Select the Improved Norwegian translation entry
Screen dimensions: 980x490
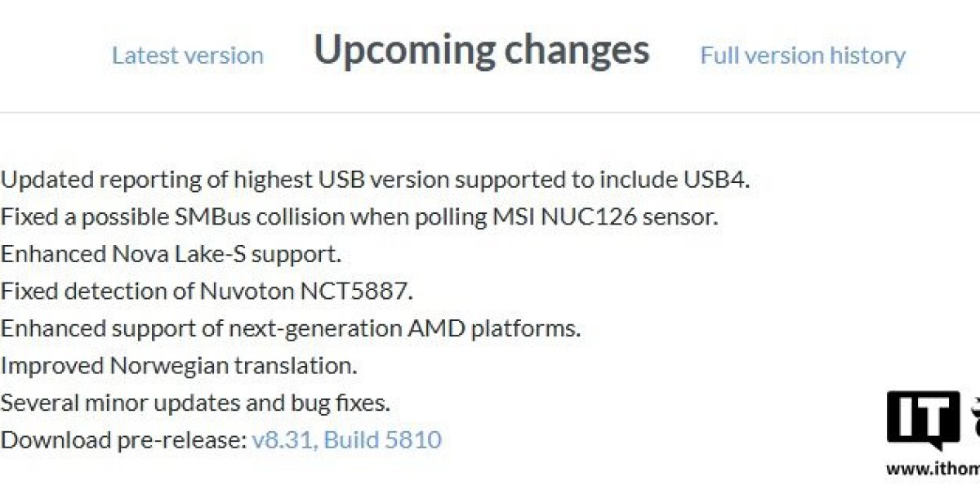click(179, 366)
